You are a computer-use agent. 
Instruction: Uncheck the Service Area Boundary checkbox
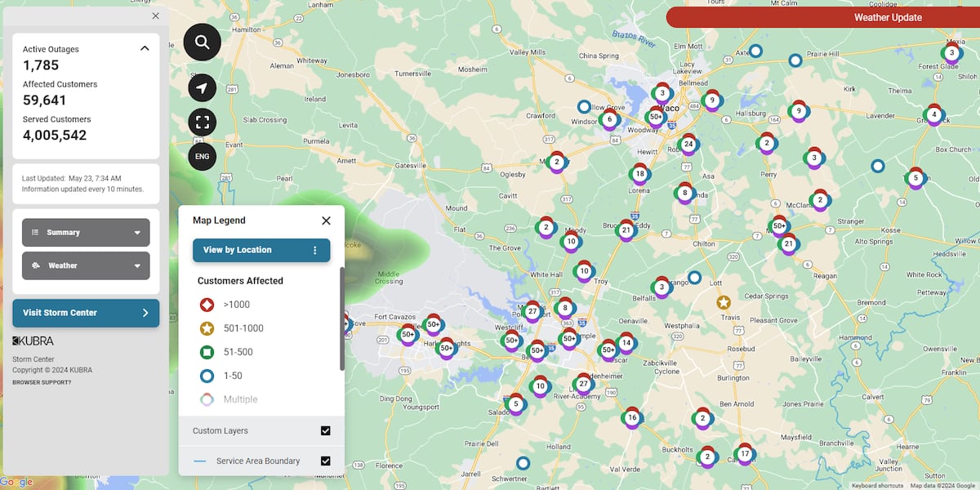(x=325, y=461)
